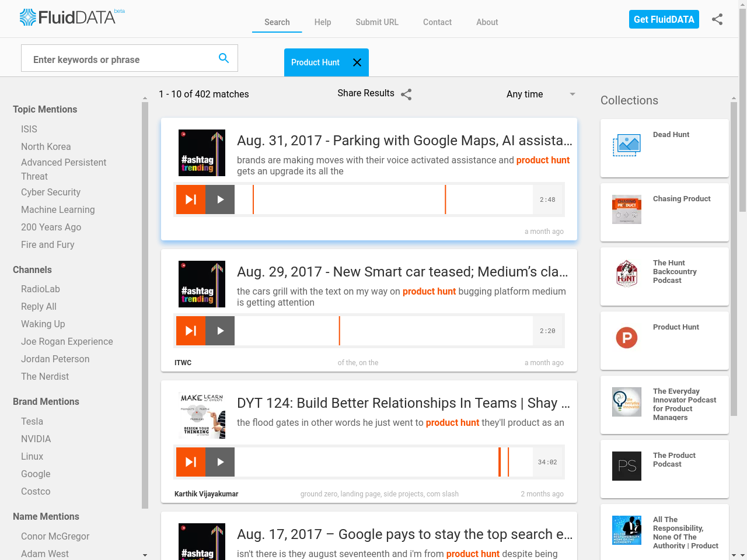Image resolution: width=747 pixels, height=560 pixels.
Task: Click the Share Results link
Action: [x=366, y=93]
